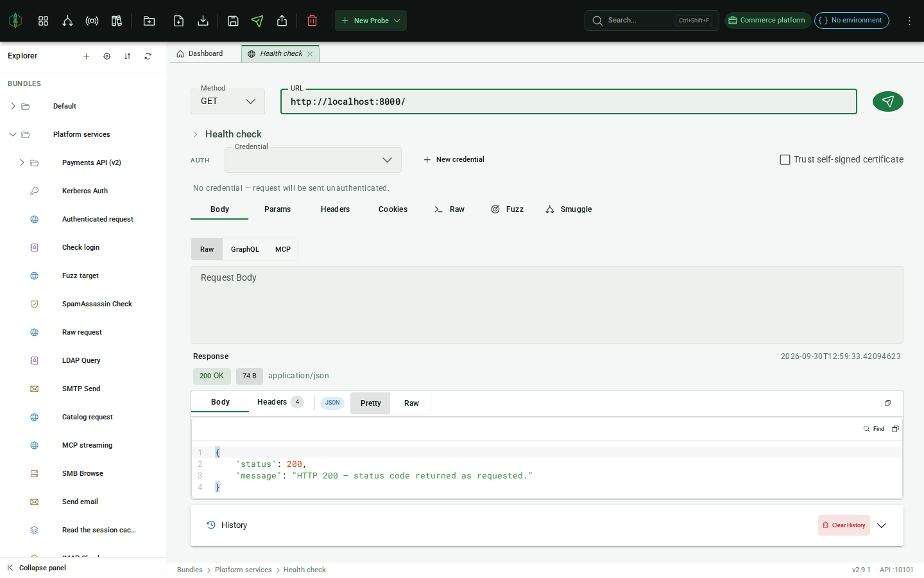Open the library books icon in toolbar

(116, 21)
